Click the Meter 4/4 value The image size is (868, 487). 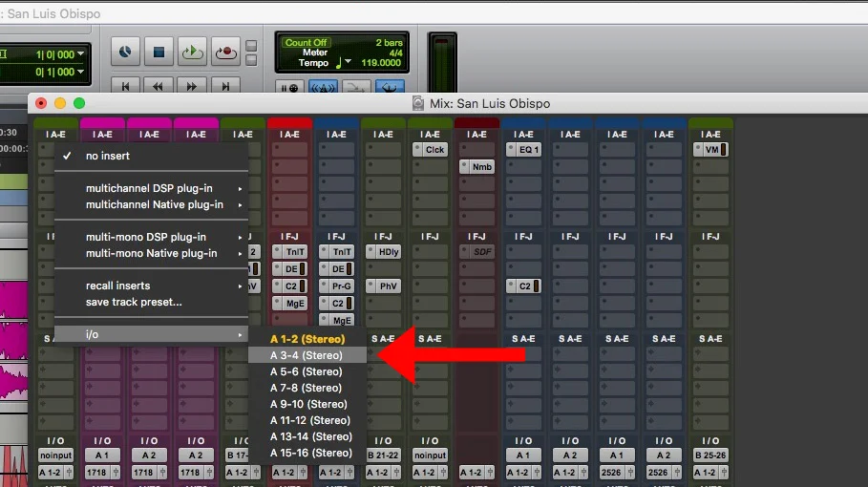click(395, 53)
